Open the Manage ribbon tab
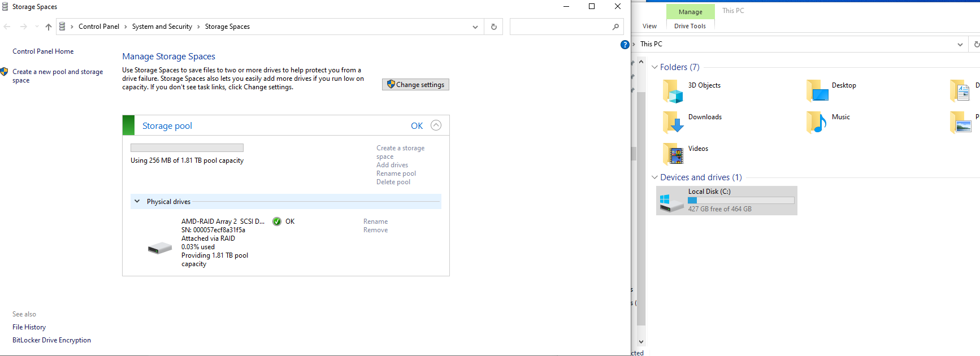Image resolution: width=980 pixels, height=356 pixels. tap(691, 12)
